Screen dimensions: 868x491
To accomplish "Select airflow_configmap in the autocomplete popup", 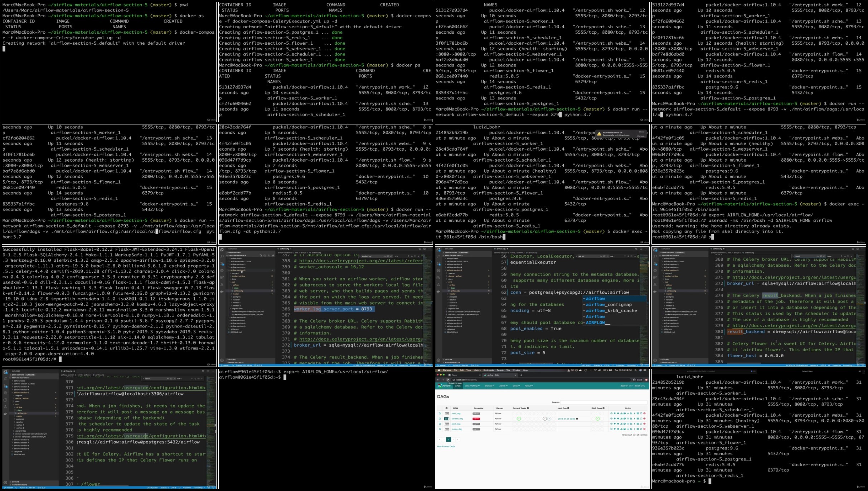I will [614, 305].
